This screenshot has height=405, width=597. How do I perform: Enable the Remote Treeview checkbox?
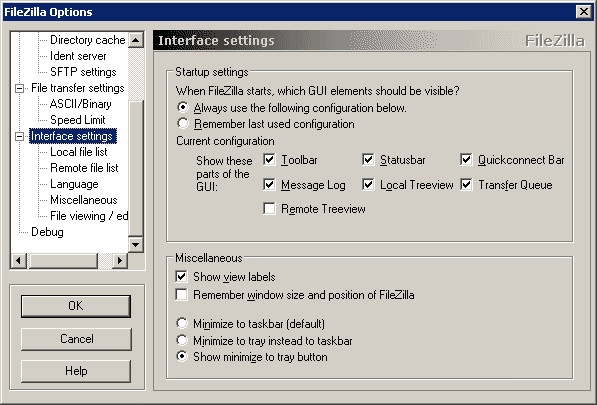point(269,209)
